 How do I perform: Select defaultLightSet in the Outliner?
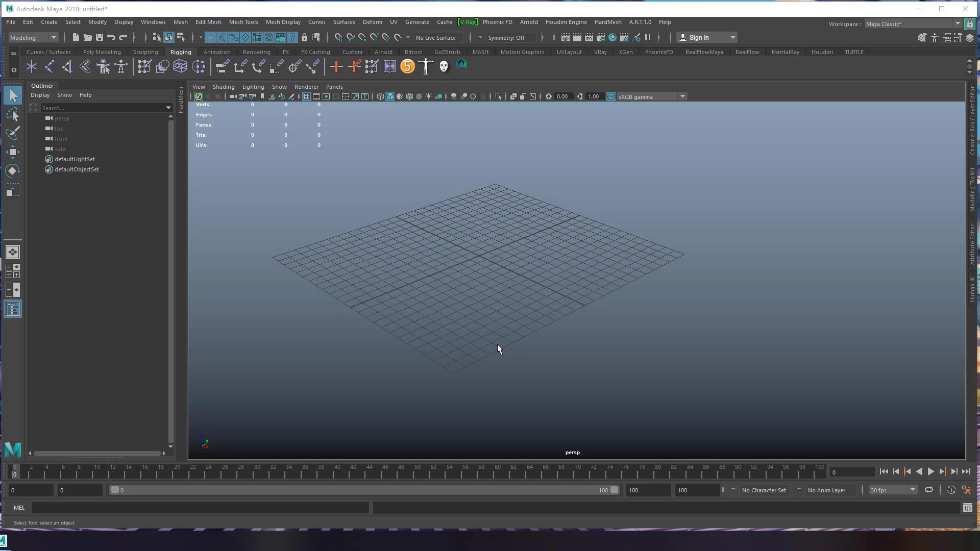(x=75, y=159)
